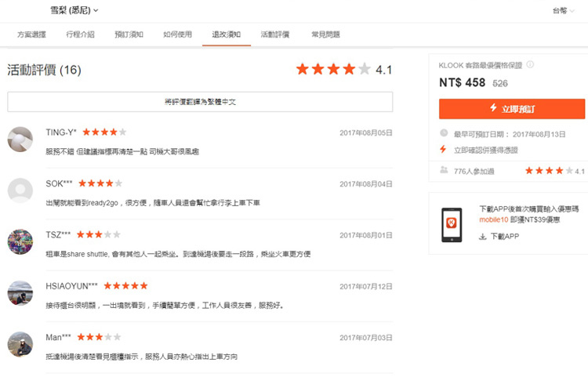The width and height of the screenshot is (588, 377).
Task: Click the people icon beside 776人參加過
Action: click(x=444, y=170)
